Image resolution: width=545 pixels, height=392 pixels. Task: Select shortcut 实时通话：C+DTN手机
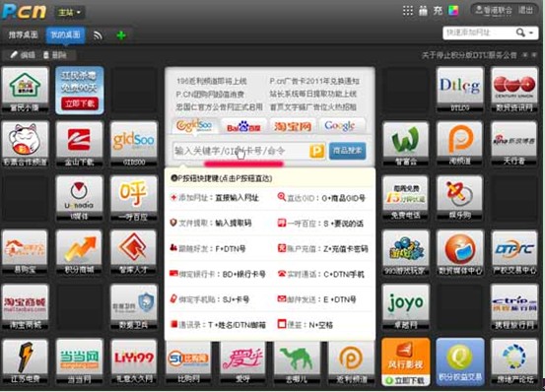click(x=321, y=274)
